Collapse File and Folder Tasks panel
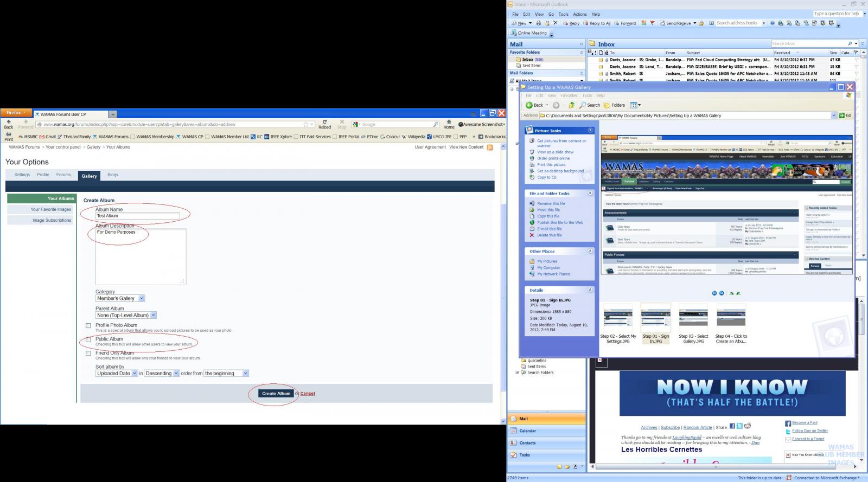This screenshot has height=482, width=868. [x=590, y=194]
